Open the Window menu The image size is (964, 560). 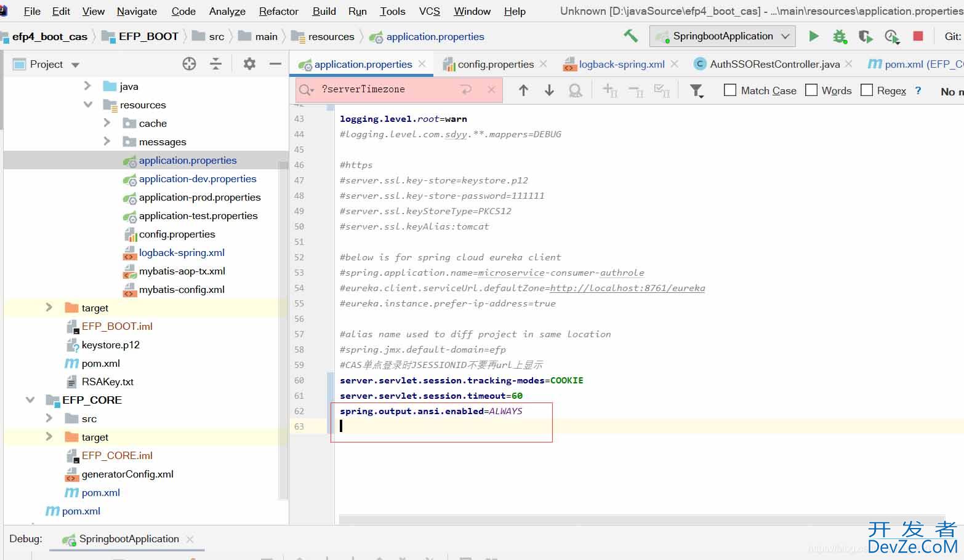coord(472,11)
